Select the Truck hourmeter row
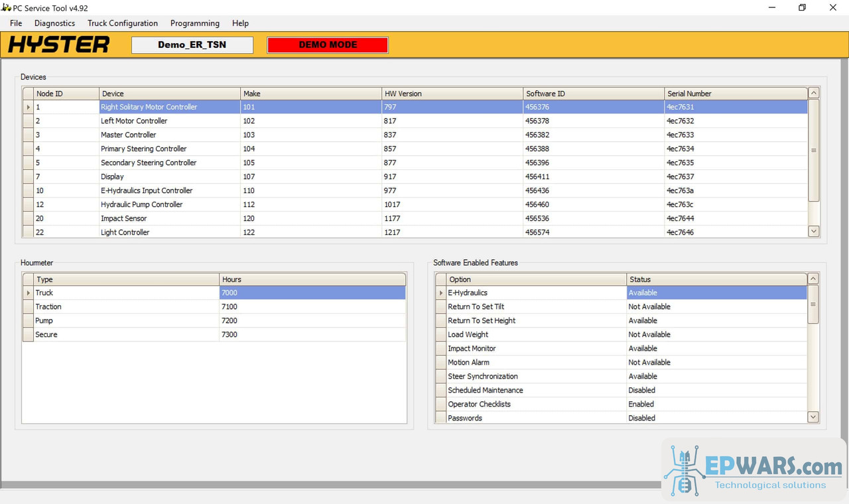Image resolution: width=849 pixels, height=504 pixels. (214, 292)
